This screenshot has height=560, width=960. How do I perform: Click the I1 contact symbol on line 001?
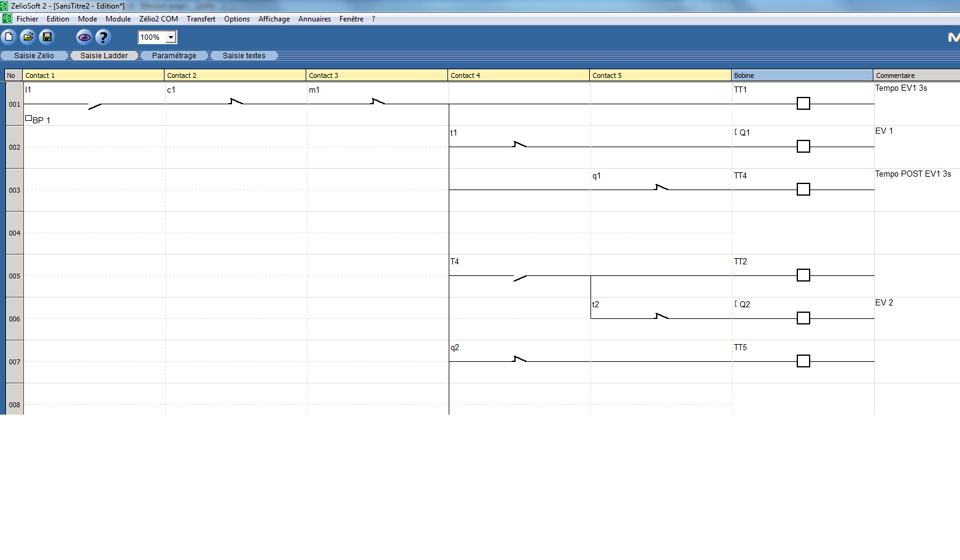(95, 105)
